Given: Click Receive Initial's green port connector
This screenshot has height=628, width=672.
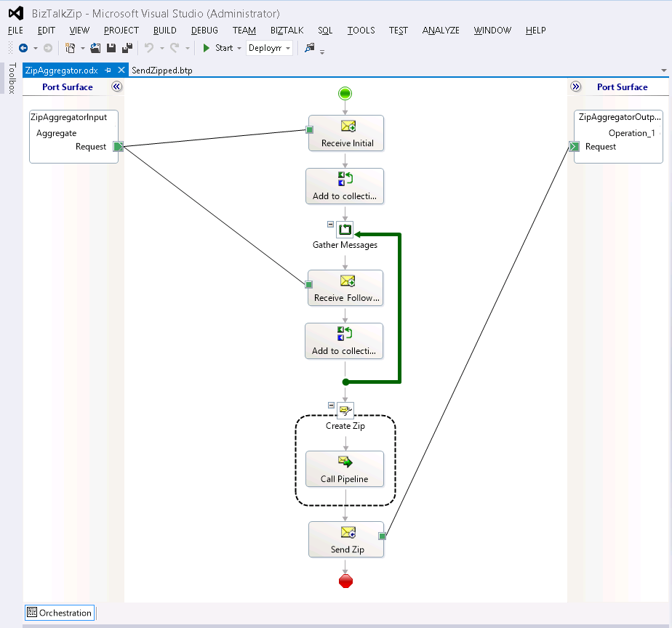Looking at the screenshot, I should point(309,130).
